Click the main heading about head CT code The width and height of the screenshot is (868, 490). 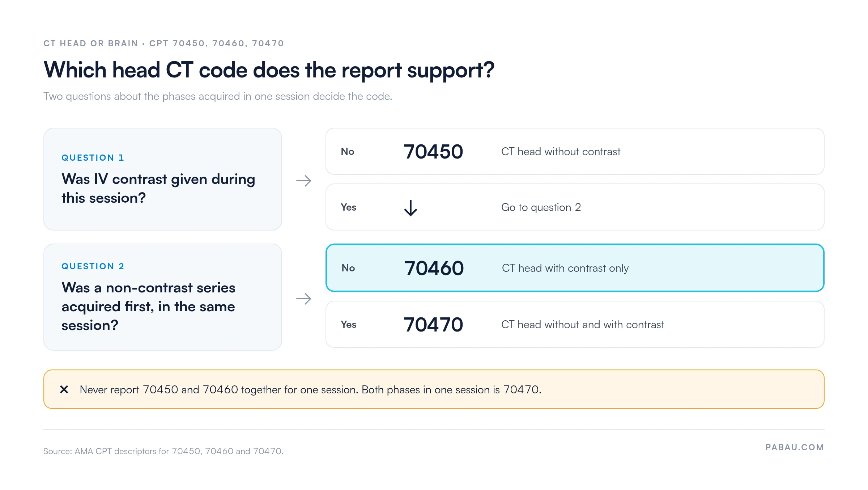(x=269, y=70)
